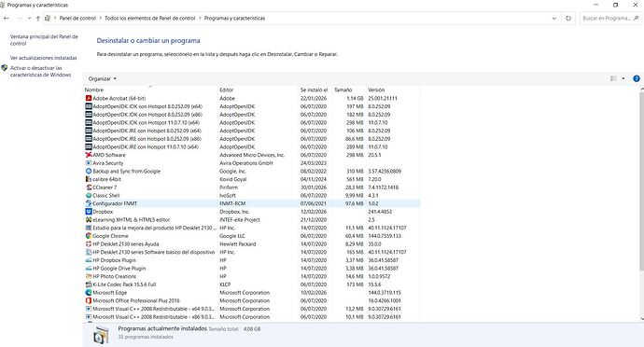This screenshot has height=347, width=644.
Task: Expand the address bar history dropdown
Action: pos(554,18)
